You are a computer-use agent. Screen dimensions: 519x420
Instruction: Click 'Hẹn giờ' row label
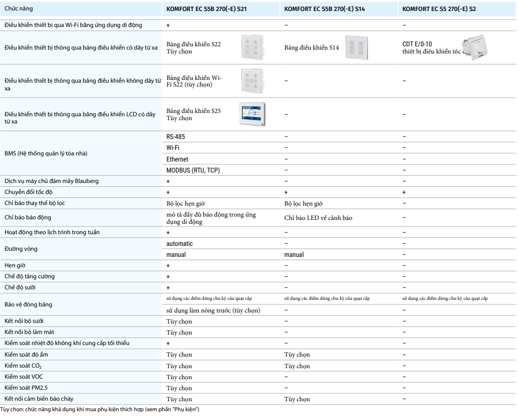coord(15,265)
